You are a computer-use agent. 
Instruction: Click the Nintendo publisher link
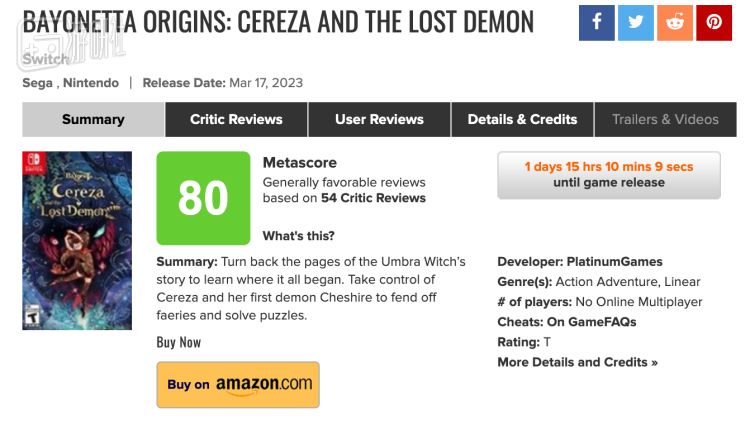tap(90, 83)
